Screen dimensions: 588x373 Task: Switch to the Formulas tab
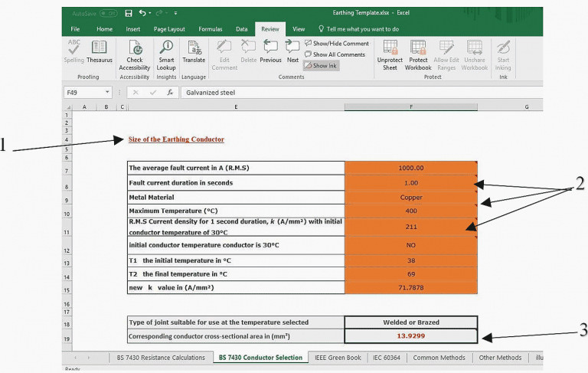point(211,29)
